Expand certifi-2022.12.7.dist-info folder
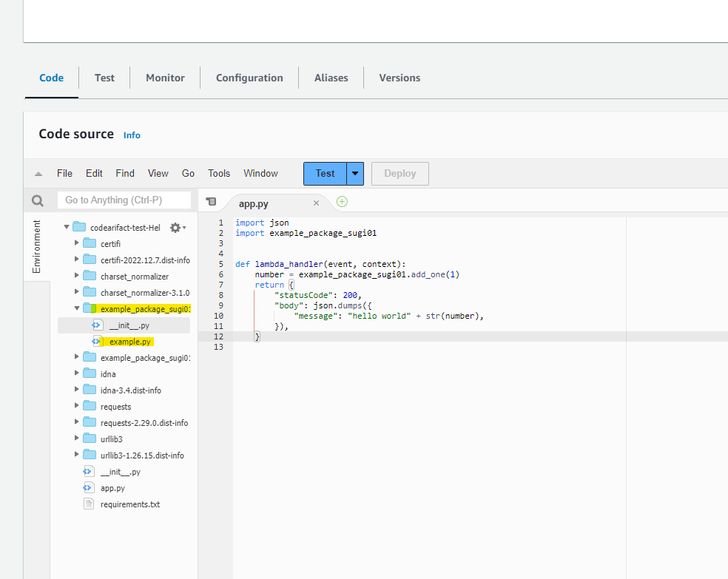 [x=77, y=259]
